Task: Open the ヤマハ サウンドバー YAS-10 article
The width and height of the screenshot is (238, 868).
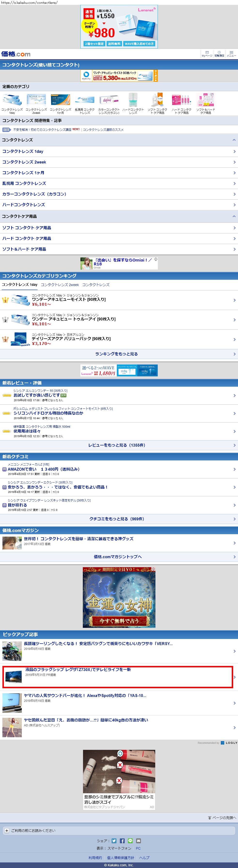Action: click(119, 703)
